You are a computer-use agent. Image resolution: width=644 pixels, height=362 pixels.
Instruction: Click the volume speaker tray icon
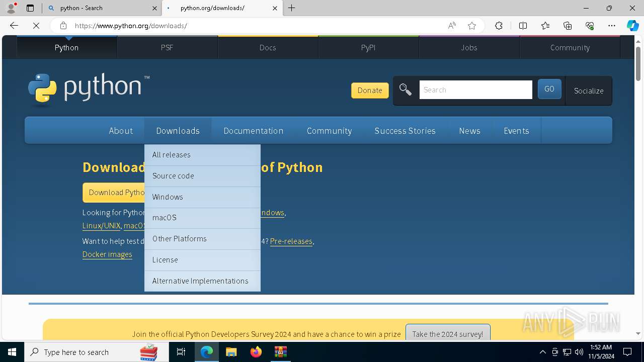pos(579,352)
